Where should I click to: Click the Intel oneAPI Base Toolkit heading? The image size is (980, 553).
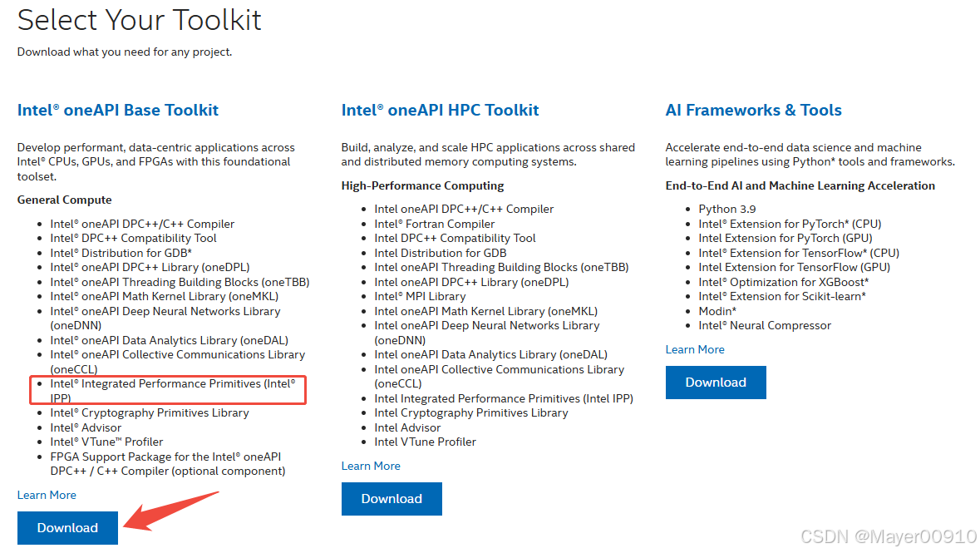click(117, 109)
